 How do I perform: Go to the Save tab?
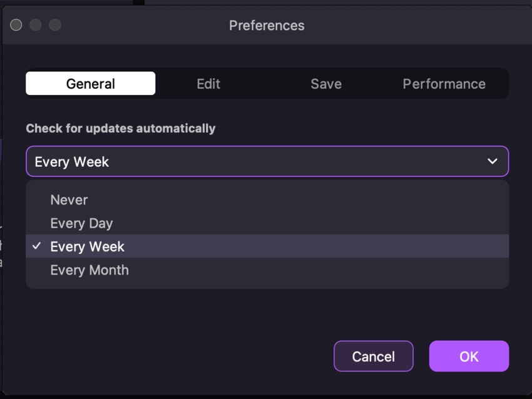pyautogui.click(x=325, y=84)
